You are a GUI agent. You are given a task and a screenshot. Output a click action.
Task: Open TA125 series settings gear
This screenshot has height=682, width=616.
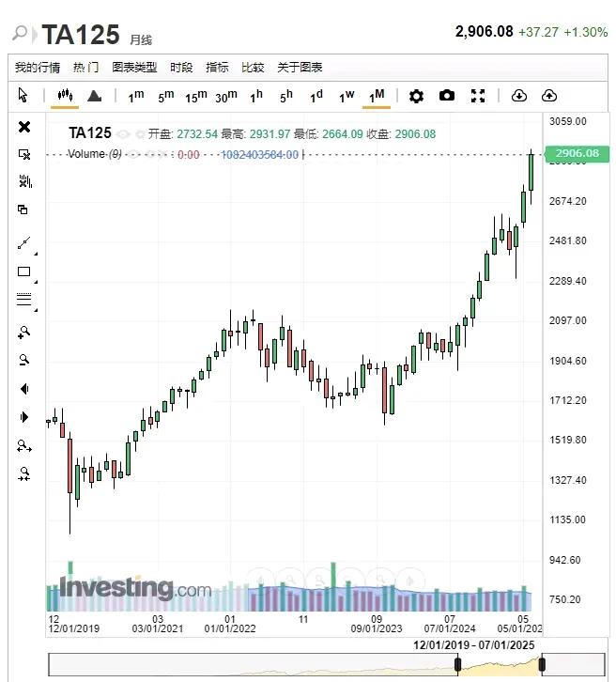click(x=140, y=134)
